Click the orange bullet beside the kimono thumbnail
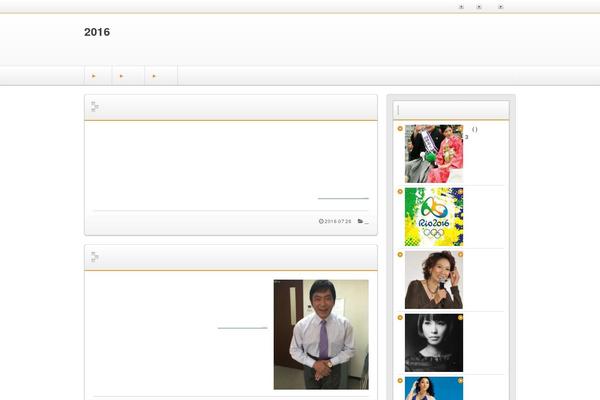600x400 pixels. (x=400, y=129)
